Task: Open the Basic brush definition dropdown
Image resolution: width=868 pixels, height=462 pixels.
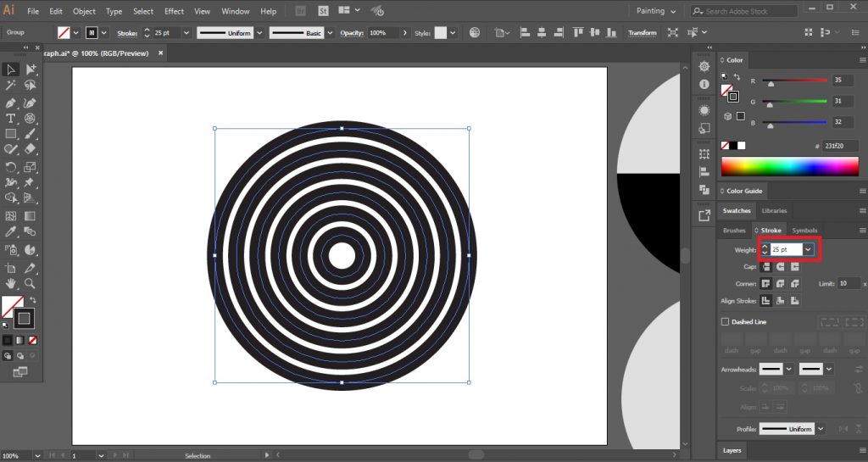Action: [330, 33]
